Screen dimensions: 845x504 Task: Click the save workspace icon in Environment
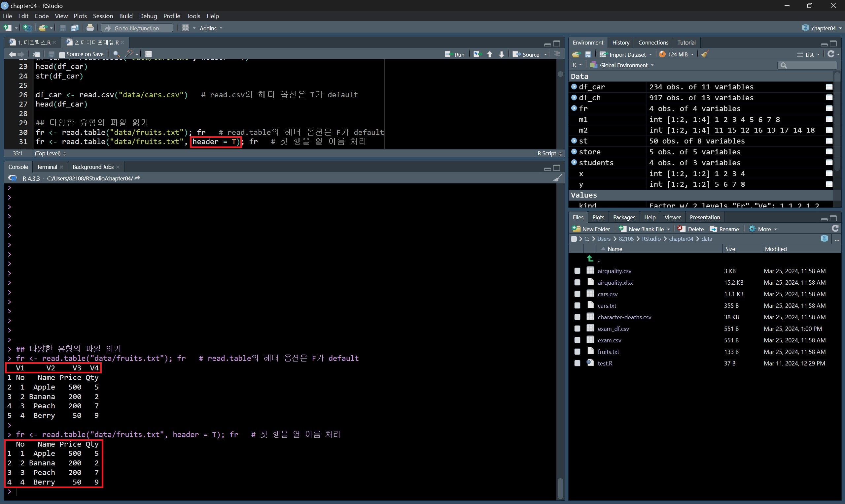[x=588, y=54]
